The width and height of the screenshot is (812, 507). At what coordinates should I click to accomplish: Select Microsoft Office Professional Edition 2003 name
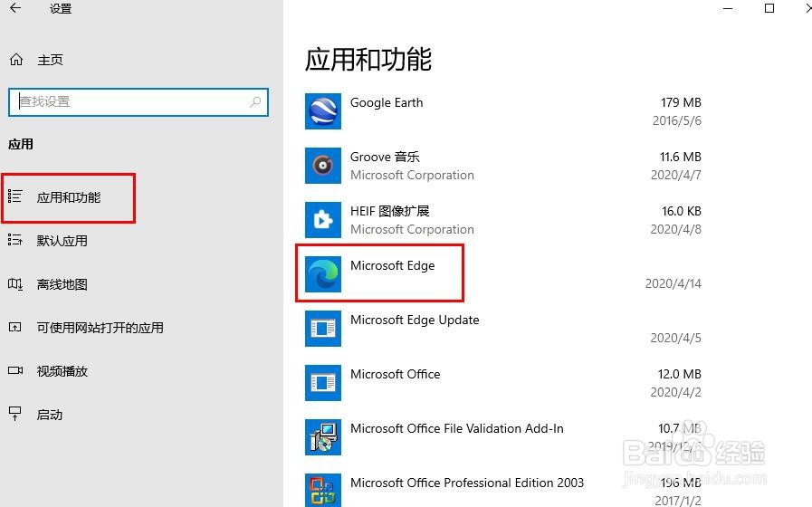(x=467, y=483)
